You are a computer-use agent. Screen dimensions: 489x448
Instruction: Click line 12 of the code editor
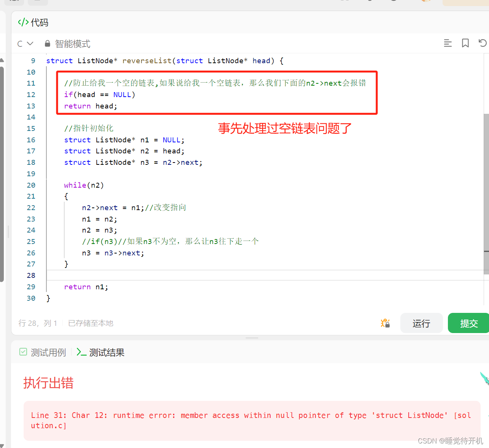point(99,94)
